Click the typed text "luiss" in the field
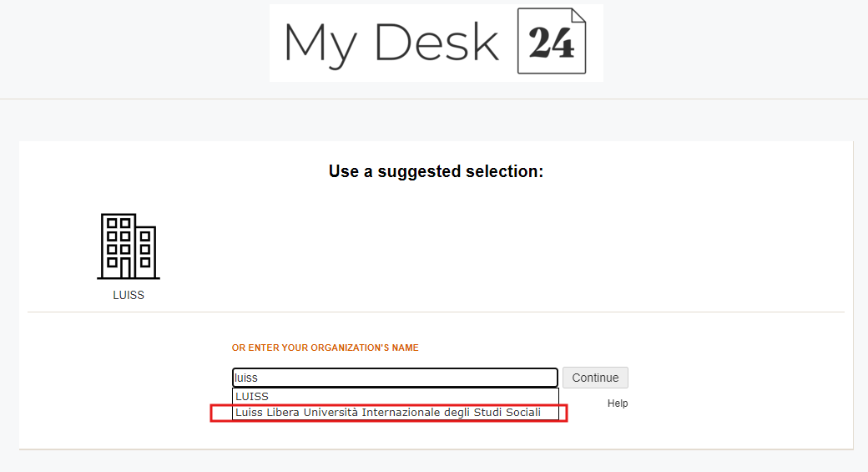The image size is (868, 472). coord(246,378)
